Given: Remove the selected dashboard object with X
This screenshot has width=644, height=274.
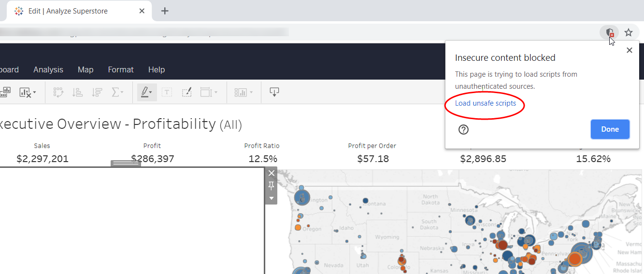Looking at the screenshot, I should coord(271,173).
